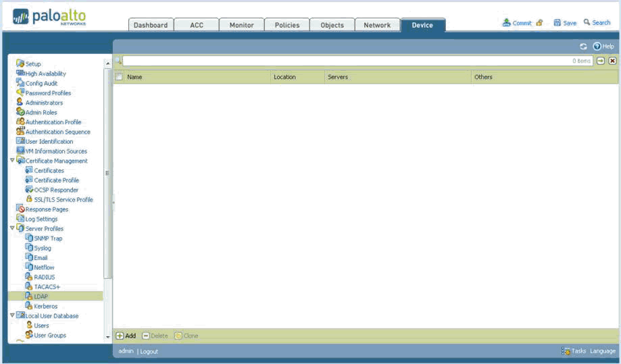Toggle the select-all checkbox in Name header
Image resolution: width=621 pixels, height=364 pixels.
point(119,77)
